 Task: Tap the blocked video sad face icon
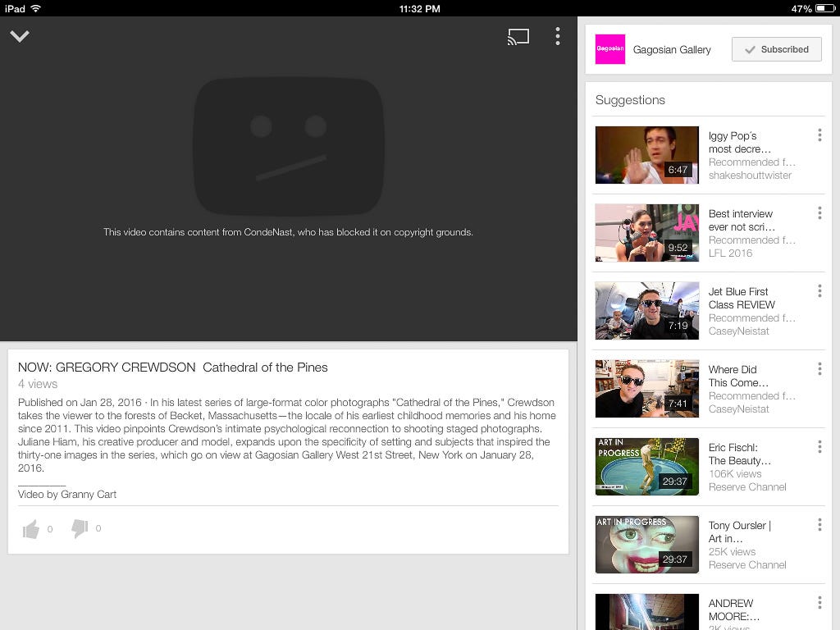(x=288, y=147)
